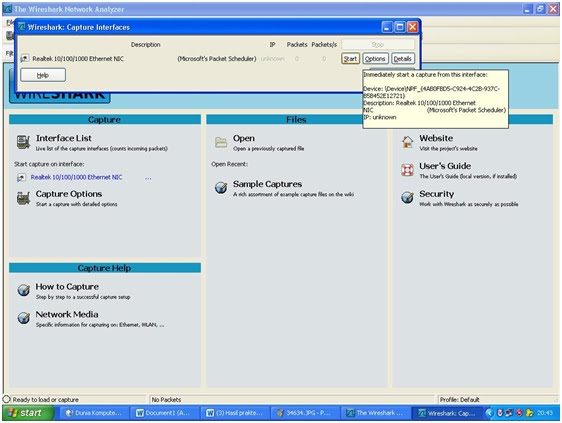Click the 'unknown' IP value
Viewport: 562px width, 423px height.
click(272, 58)
